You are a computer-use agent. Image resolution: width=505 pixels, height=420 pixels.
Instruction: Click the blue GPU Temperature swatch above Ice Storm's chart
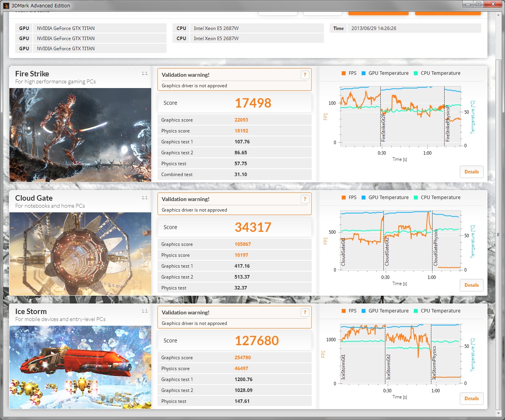(x=364, y=311)
